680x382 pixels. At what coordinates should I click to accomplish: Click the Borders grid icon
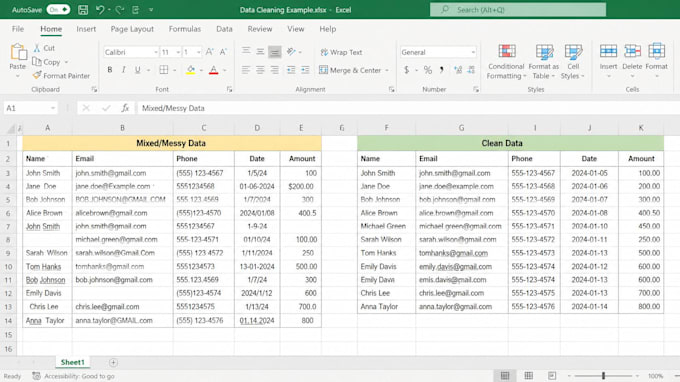(163, 70)
